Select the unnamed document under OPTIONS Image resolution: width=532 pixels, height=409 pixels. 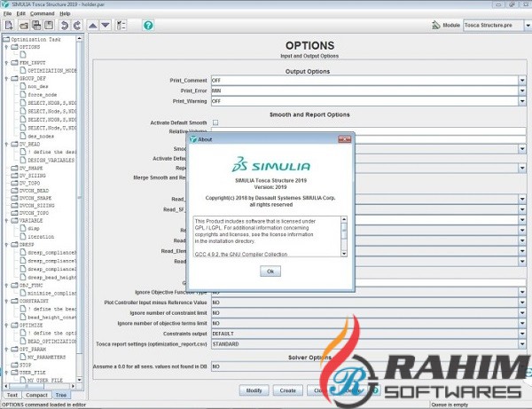click(23, 55)
